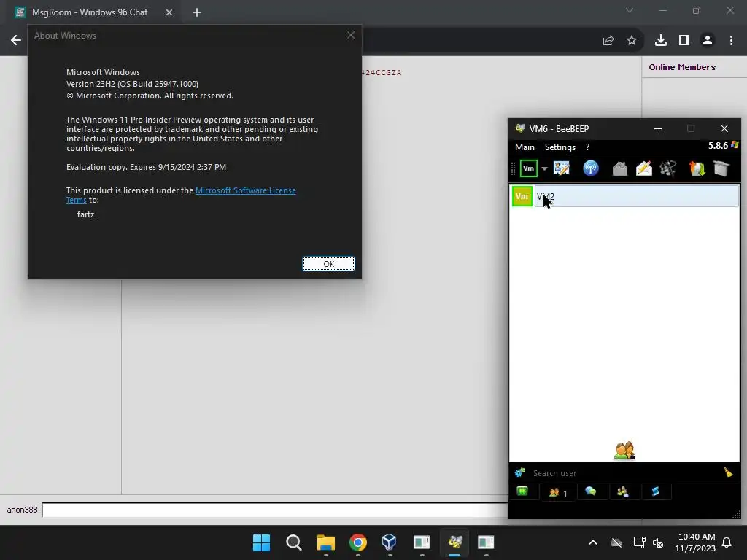Bookmark the page with the star icon
Viewport: 747px width, 560px height.
click(632, 41)
